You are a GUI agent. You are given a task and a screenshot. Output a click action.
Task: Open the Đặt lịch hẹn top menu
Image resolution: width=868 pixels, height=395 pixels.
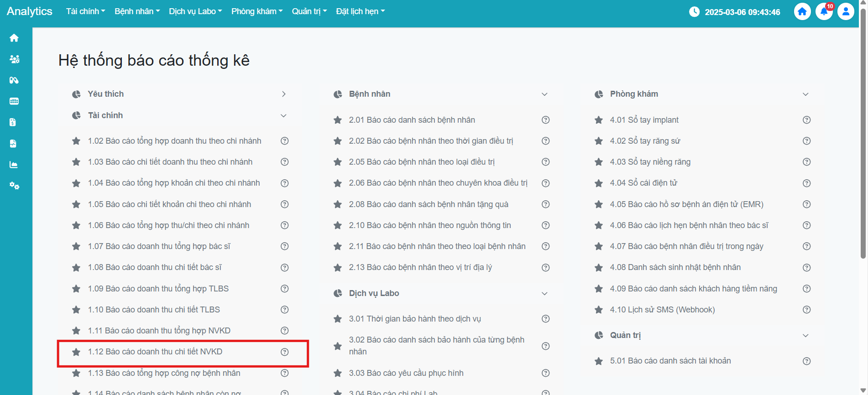(x=360, y=11)
